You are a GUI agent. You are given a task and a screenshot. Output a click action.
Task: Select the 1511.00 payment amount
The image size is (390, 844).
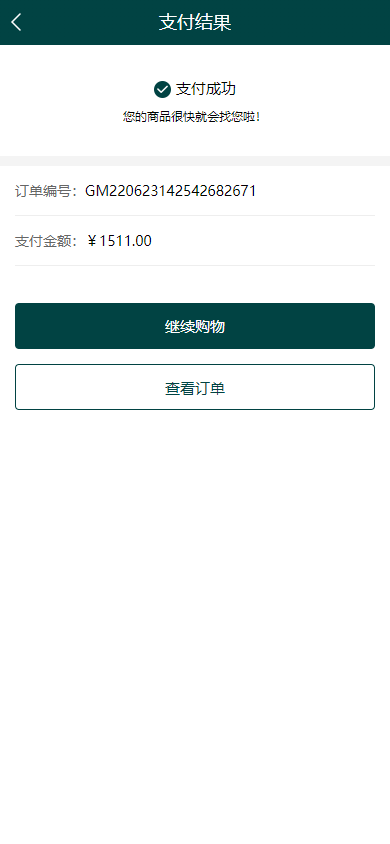point(125,241)
